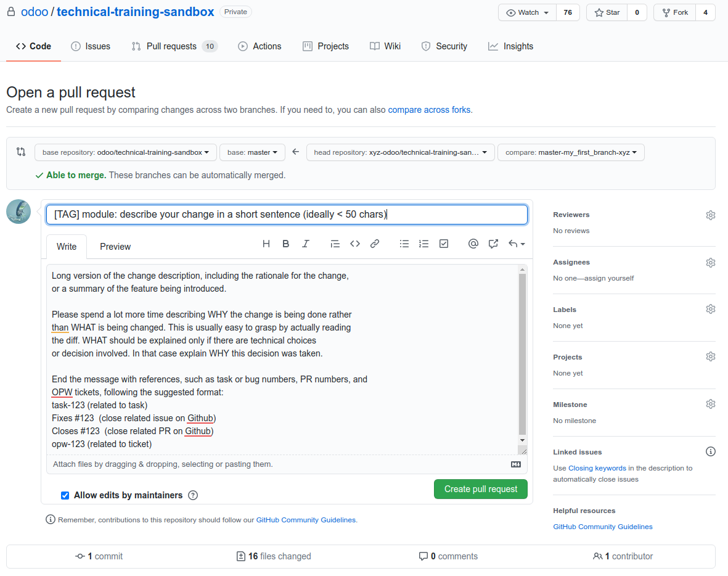Apply italic text formatting icon
The height and width of the screenshot is (576, 728).
pyautogui.click(x=306, y=244)
